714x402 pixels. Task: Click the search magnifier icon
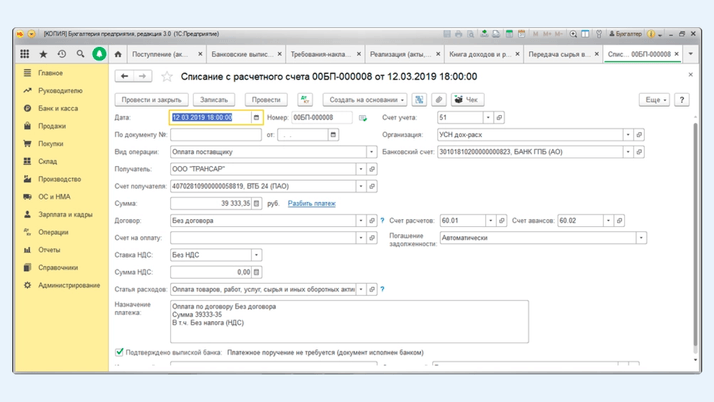[80, 54]
